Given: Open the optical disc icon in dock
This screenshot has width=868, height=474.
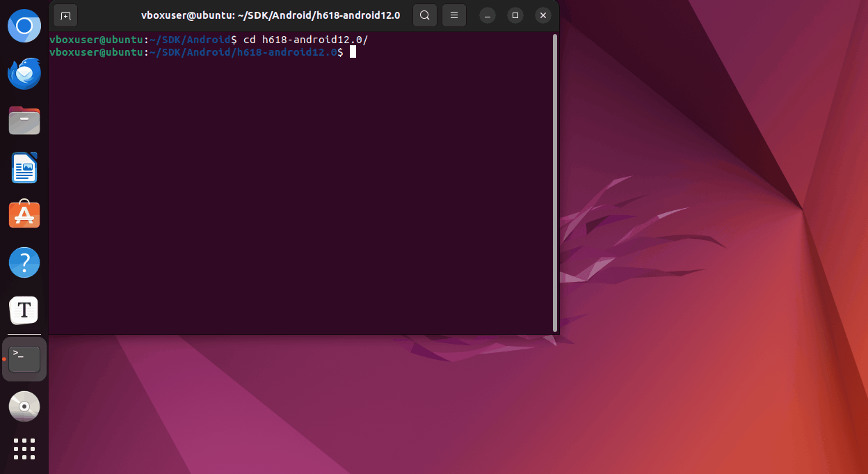Looking at the screenshot, I should pos(24,406).
